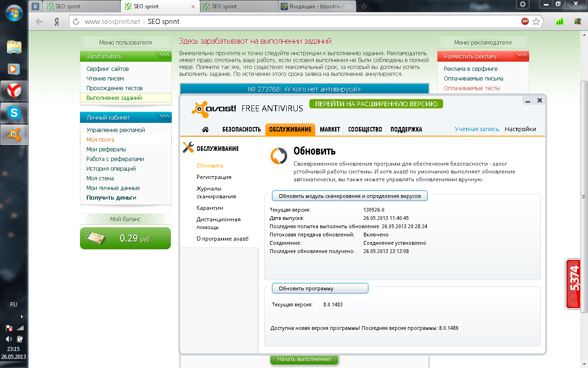Switch to the Входящие mail browser tab
588x368 pixels.
pos(317,6)
